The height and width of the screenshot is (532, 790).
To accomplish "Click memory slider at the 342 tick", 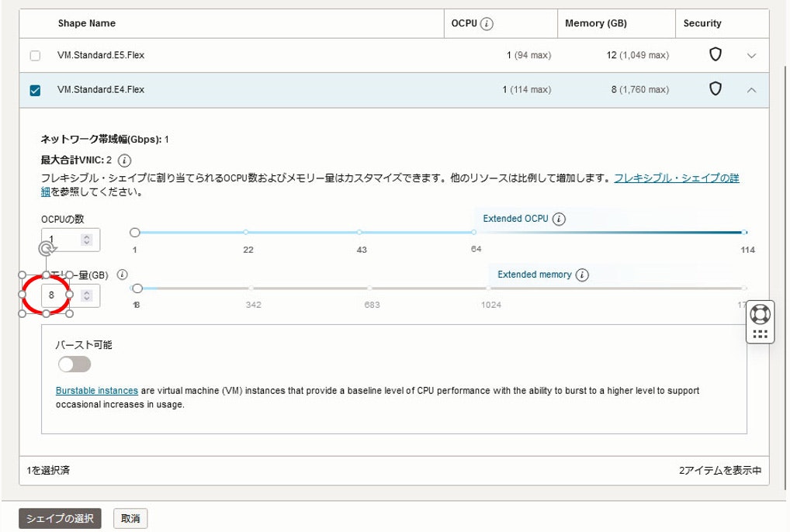I will pyautogui.click(x=251, y=288).
